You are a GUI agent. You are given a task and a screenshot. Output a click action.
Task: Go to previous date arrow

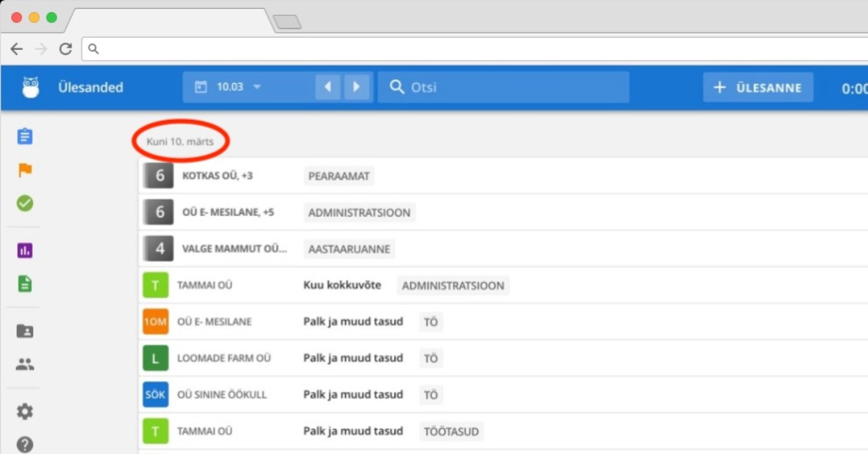pyautogui.click(x=328, y=87)
